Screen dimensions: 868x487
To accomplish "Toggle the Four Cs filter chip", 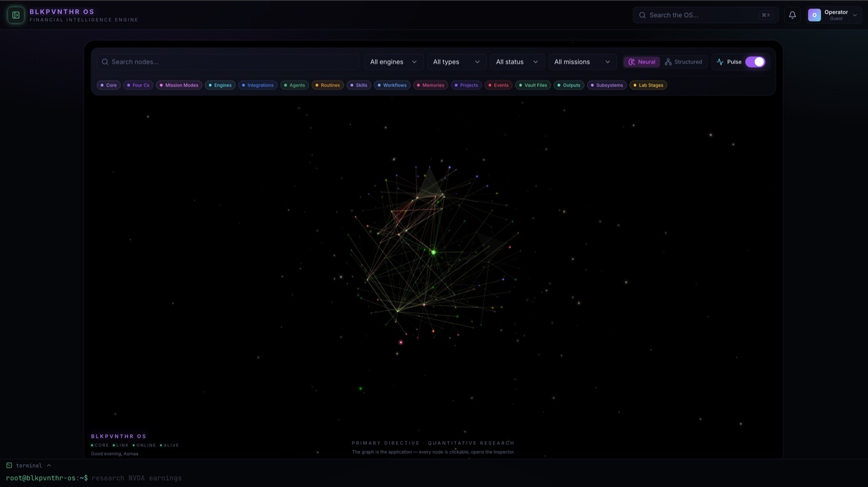I will click(138, 85).
